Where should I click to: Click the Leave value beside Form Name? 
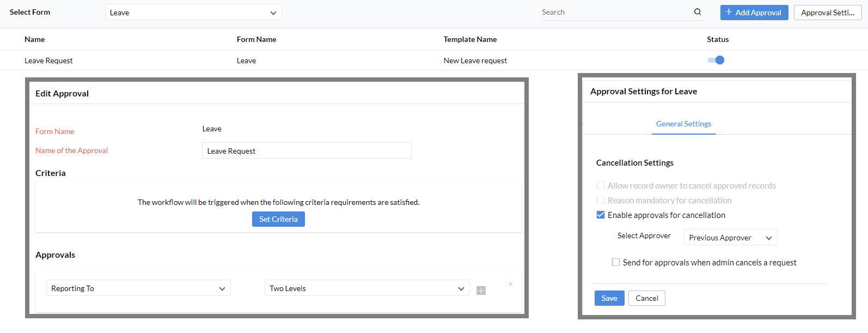pyautogui.click(x=212, y=129)
